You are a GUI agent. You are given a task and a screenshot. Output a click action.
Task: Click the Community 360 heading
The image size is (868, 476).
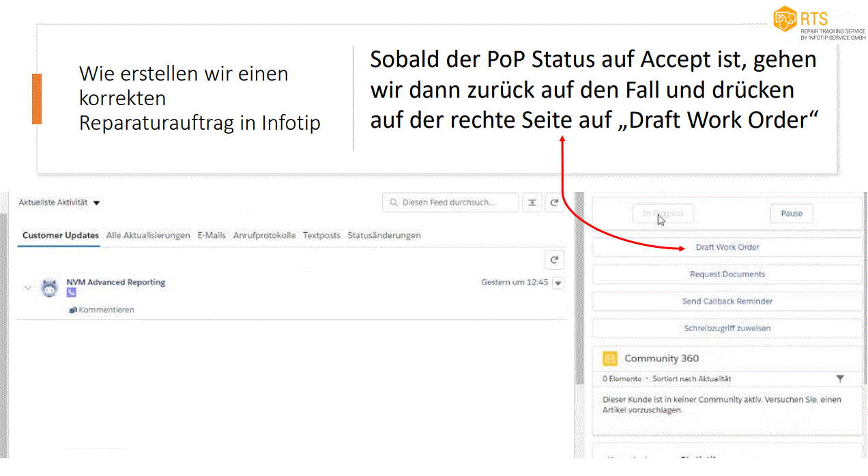point(661,359)
